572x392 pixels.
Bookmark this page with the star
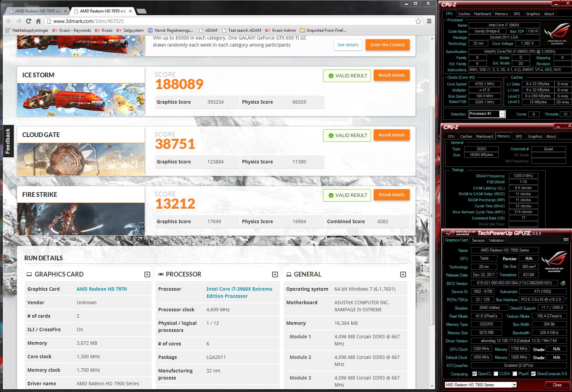[x=418, y=21]
